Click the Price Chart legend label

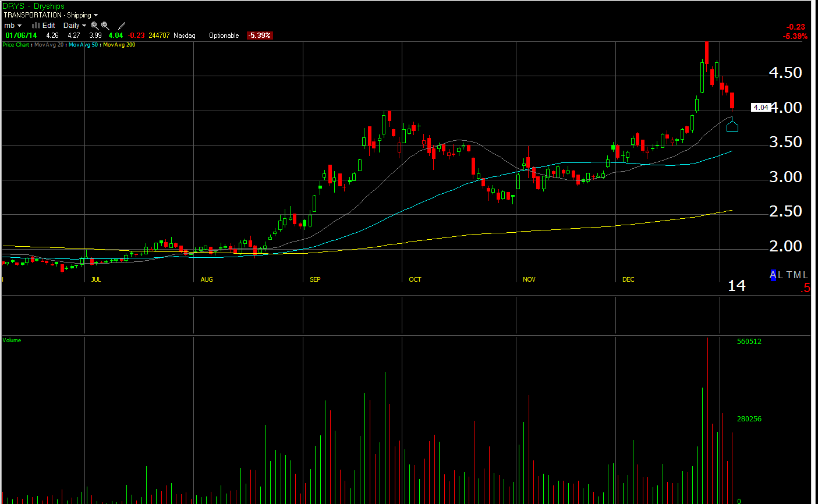pyautogui.click(x=16, y=45)
